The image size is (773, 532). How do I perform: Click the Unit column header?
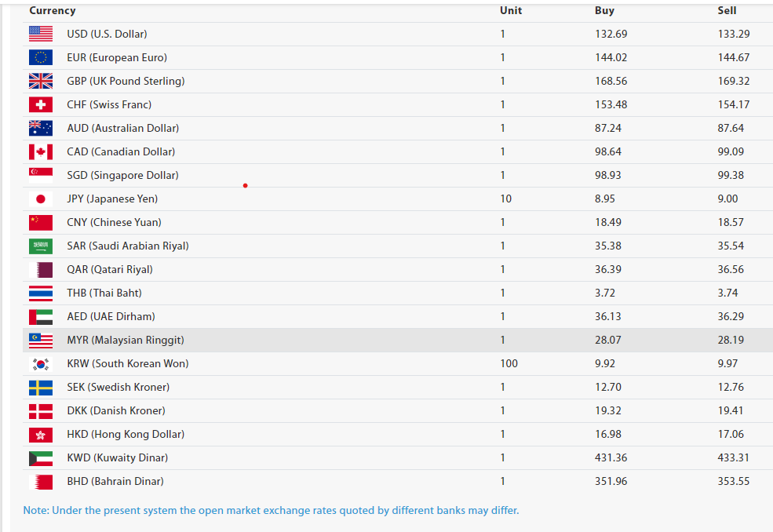(511, 10)
